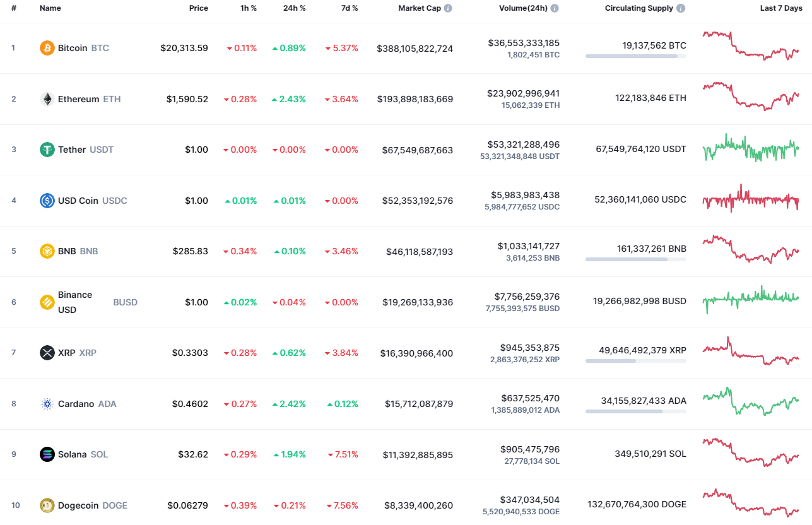
Task: Click the Bitcoin logo icon
Action: click(45, 47)
